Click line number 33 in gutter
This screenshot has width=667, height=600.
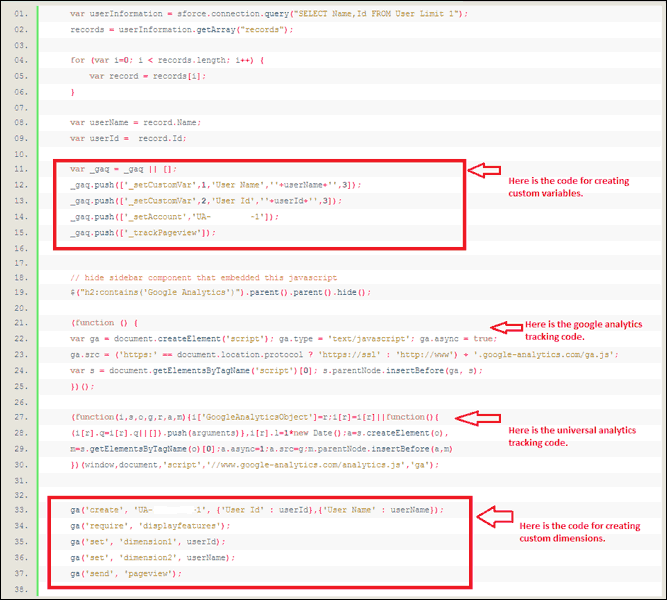coord(21,509)
